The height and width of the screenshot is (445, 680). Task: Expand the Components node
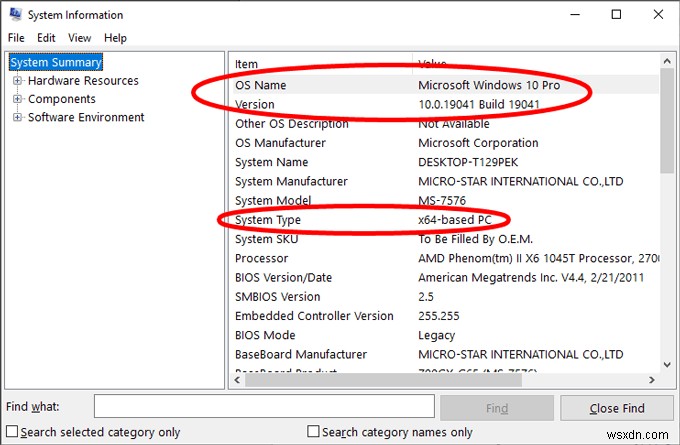point(17,99)
